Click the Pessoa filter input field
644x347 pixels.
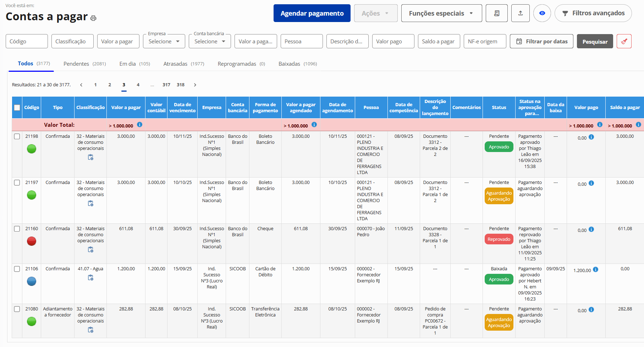pyautogui.click(x=301, y=41)
